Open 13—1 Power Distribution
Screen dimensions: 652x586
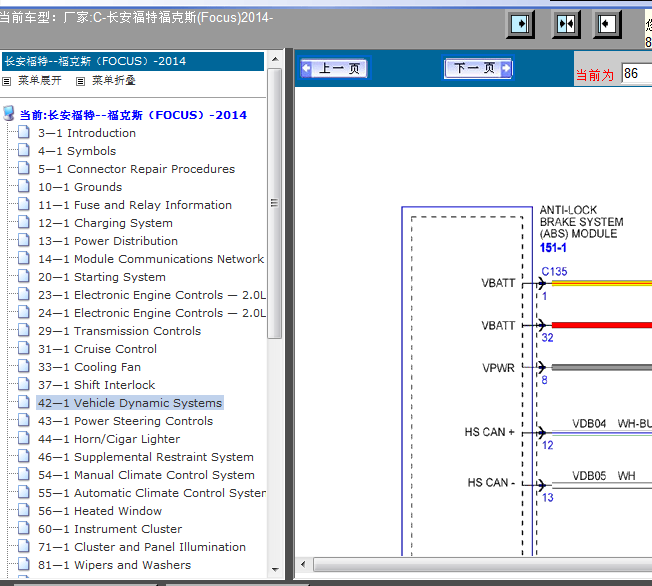(108, 241)
